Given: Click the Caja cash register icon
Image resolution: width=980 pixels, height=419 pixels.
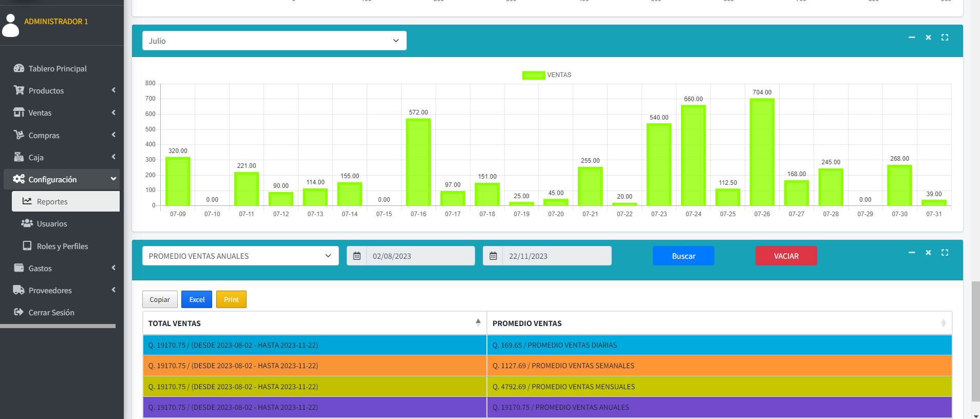Looking at the screenshot, I should click(x=19, y=157).
